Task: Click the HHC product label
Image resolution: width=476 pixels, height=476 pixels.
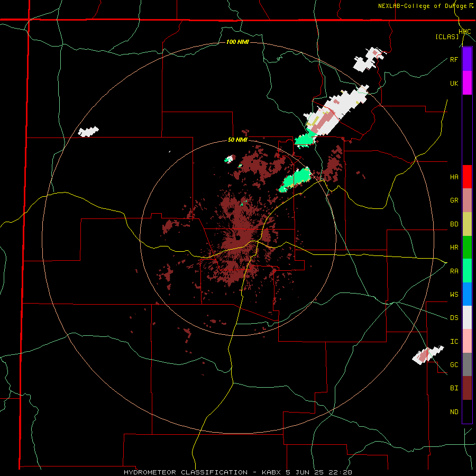Action: click(465, 32)
